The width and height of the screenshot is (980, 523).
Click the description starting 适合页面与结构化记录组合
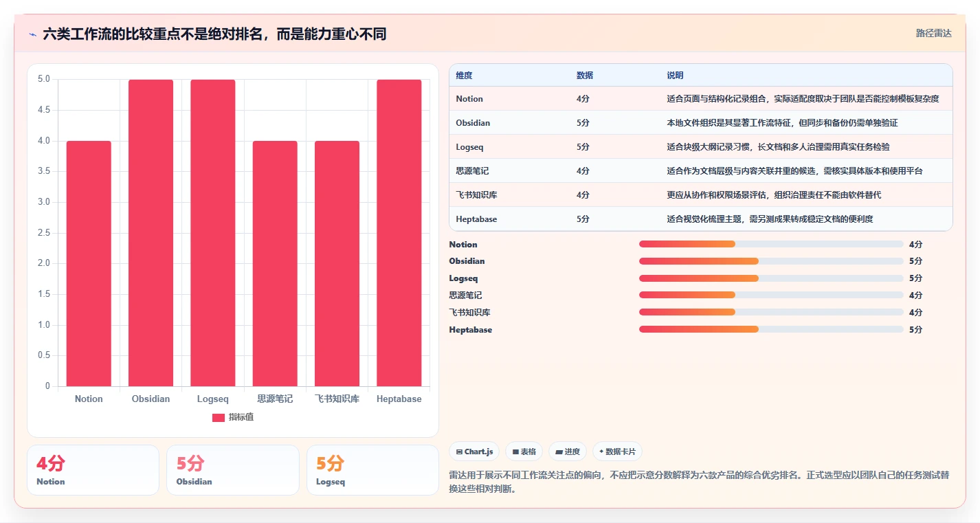click(x=803, y=99)
